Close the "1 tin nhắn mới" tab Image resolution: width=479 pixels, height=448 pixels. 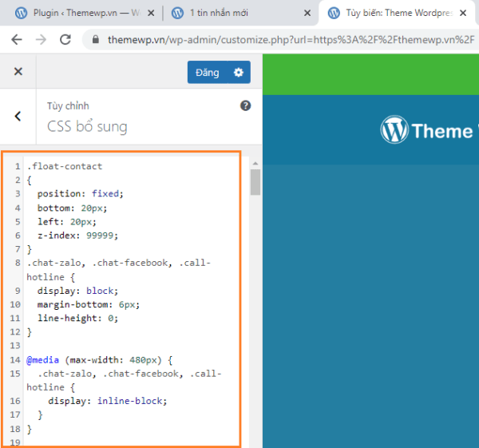point(306,14)
